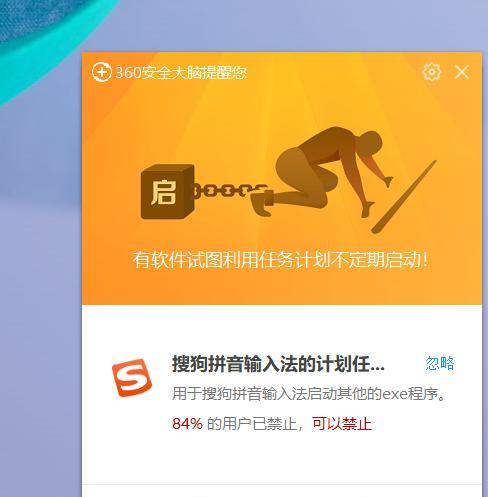This screenshot has width=488, height=497.
Task: Click the description mentioning exe程序
Action: coord(309,394)
